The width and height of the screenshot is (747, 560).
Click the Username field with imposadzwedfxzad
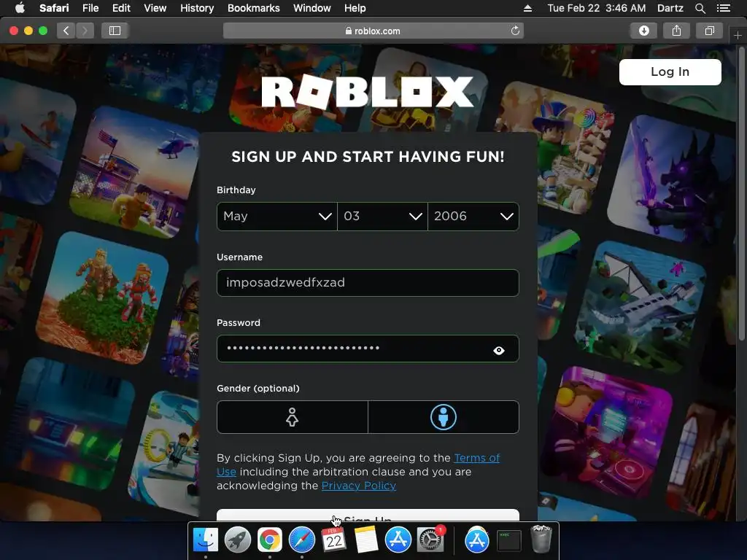[x=368, y=283]
